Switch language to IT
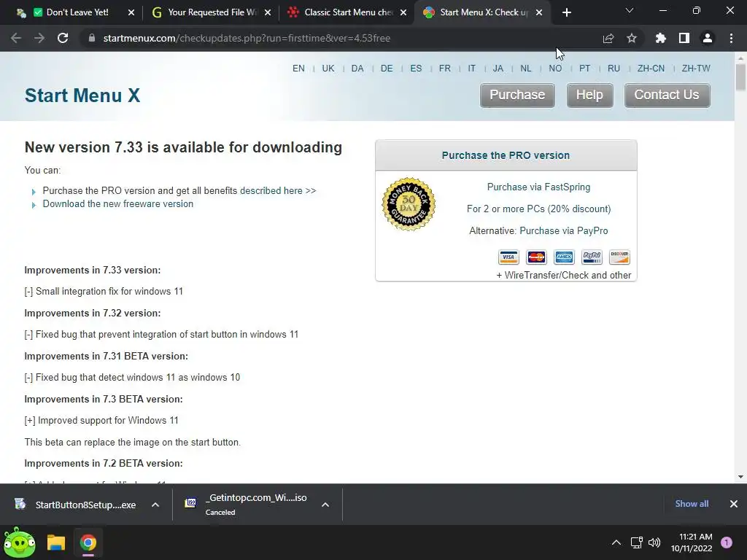747x560 pixels. 472,68
